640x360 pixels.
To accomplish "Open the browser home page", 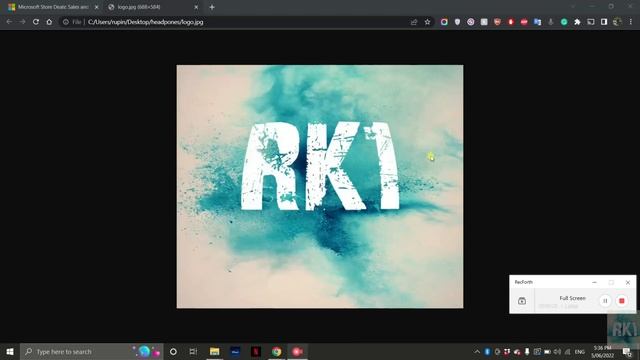I will [x=49, y=22].
